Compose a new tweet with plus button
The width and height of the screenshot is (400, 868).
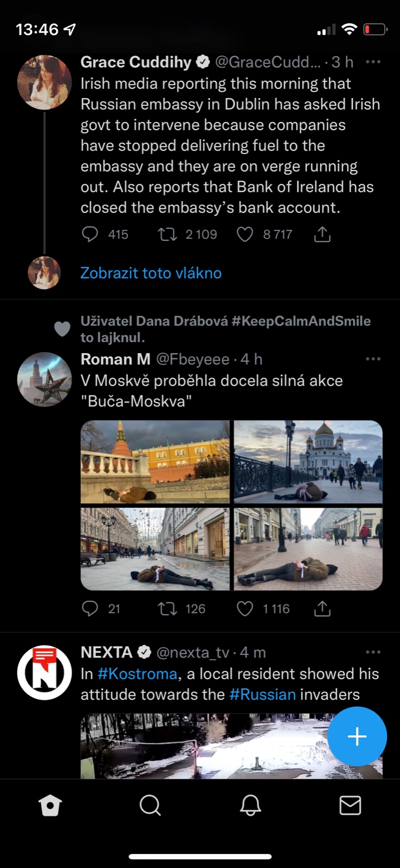[x=357, y=736]
